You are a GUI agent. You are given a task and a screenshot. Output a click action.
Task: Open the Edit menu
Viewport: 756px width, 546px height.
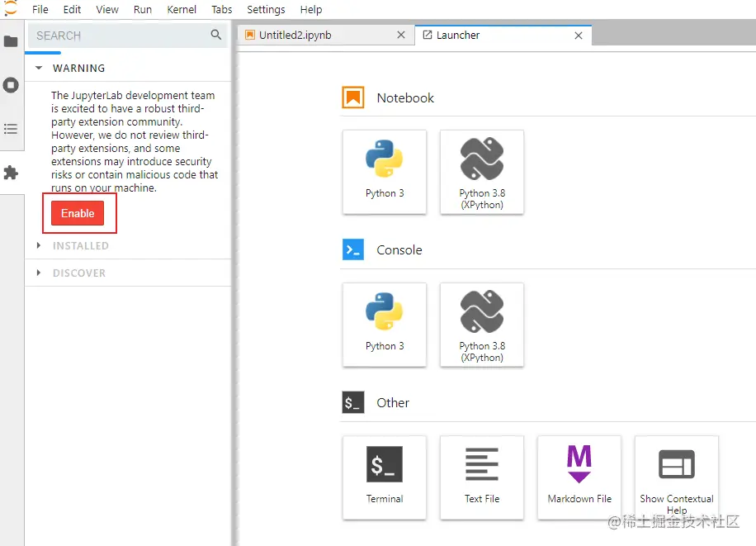pos(72,10)
